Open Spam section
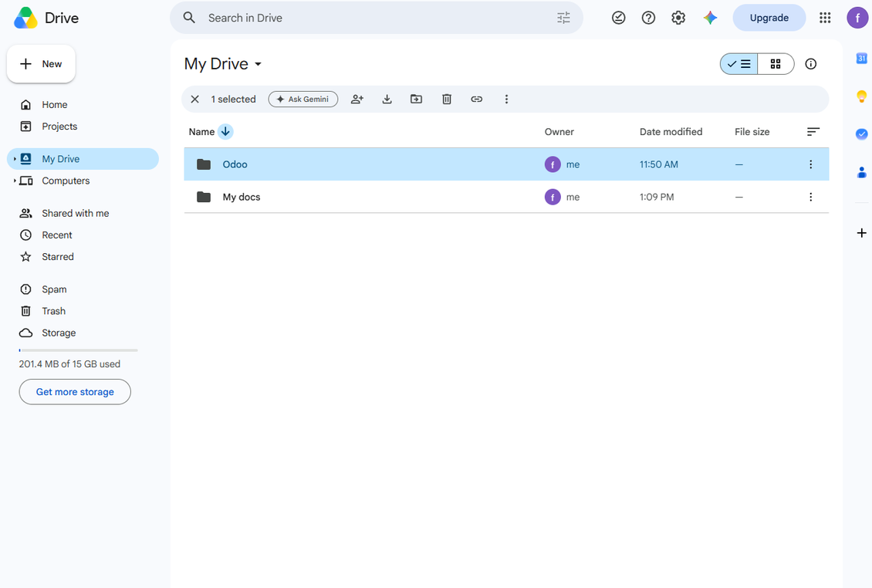The height and width of the screenshot is (588, 872). coord(54,289)
